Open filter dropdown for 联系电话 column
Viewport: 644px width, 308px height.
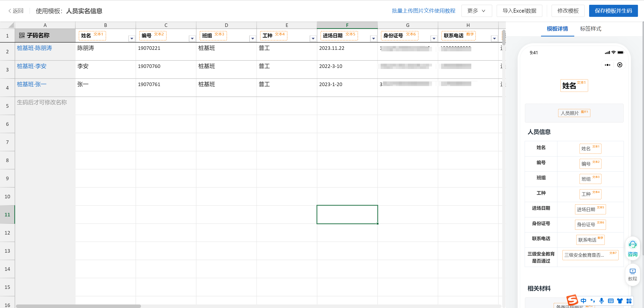pos(494,38)
